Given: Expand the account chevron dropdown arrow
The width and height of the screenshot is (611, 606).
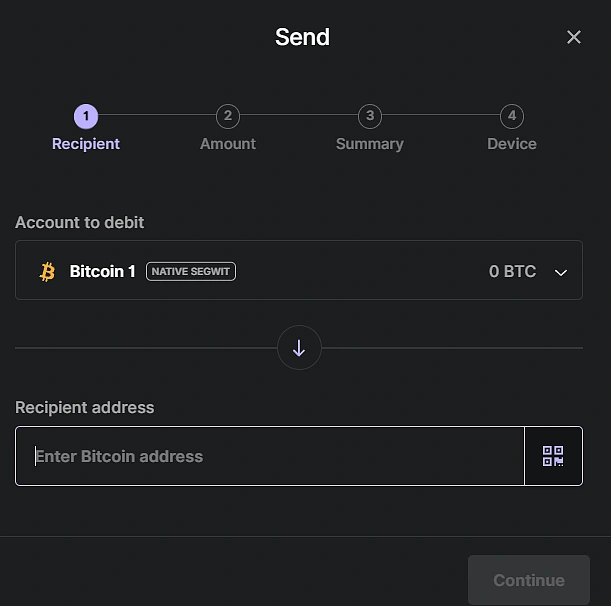Looking at the screenshot, I should pyautogui.click(x=561, y=272).
